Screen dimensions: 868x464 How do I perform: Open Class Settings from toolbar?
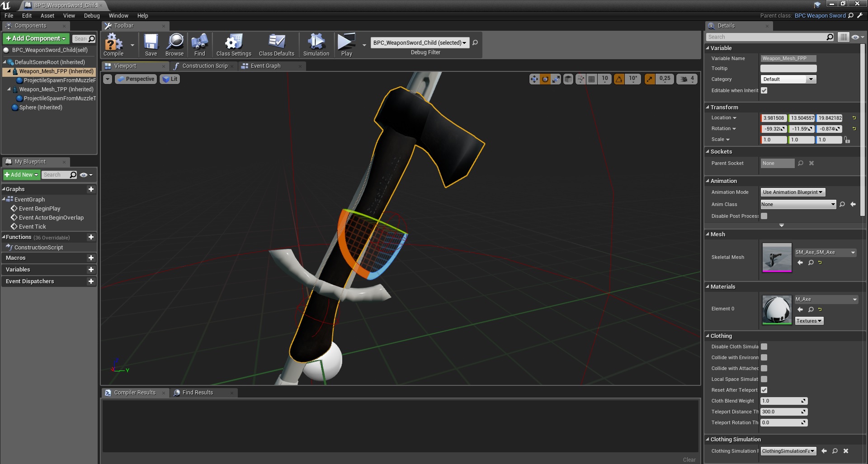point(233,44)
